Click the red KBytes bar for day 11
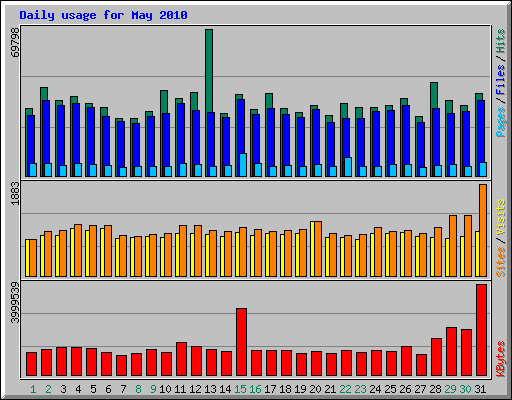 click(x=181, y=359)
